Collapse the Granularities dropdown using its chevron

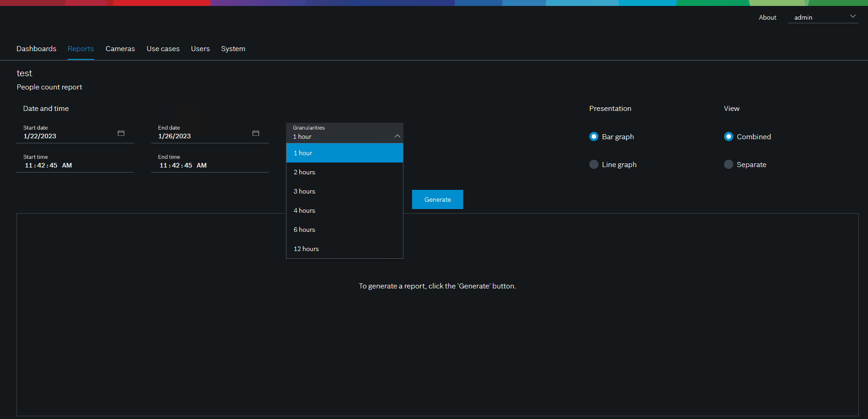click(397, 136)
